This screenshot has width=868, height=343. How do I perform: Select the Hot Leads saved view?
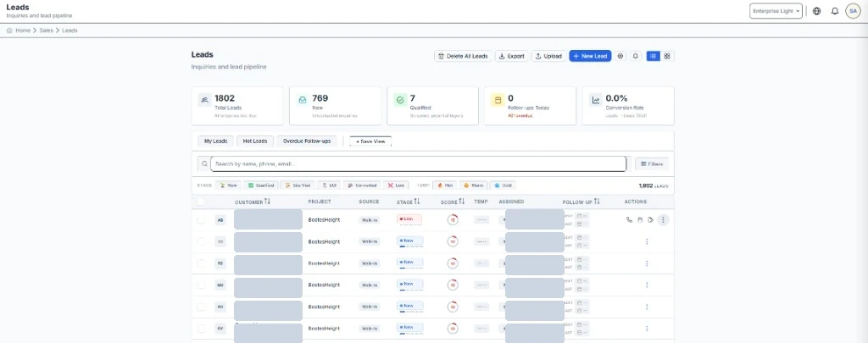coord(255,141)
